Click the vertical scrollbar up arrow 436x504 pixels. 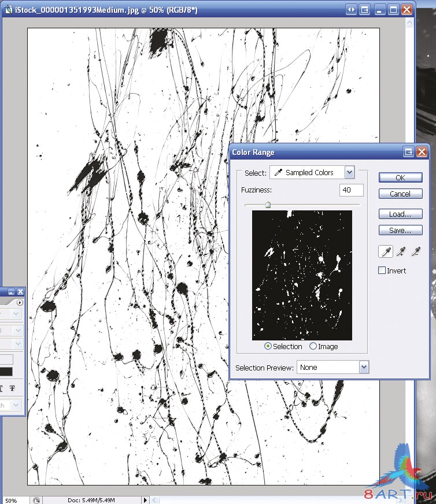[409, 23]
